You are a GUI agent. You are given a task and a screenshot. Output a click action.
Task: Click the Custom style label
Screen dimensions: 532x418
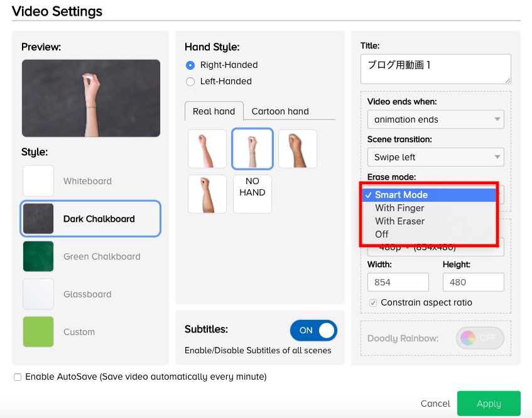[79, 332]
